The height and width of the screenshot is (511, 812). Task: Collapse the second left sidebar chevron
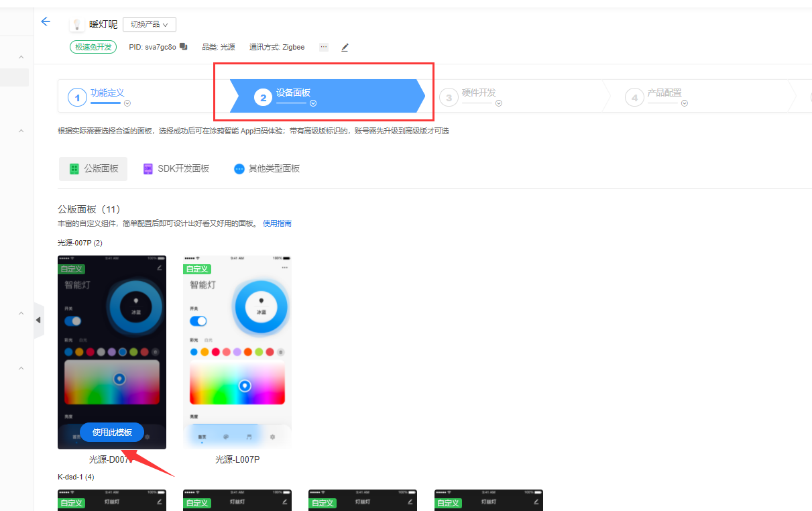21,130
